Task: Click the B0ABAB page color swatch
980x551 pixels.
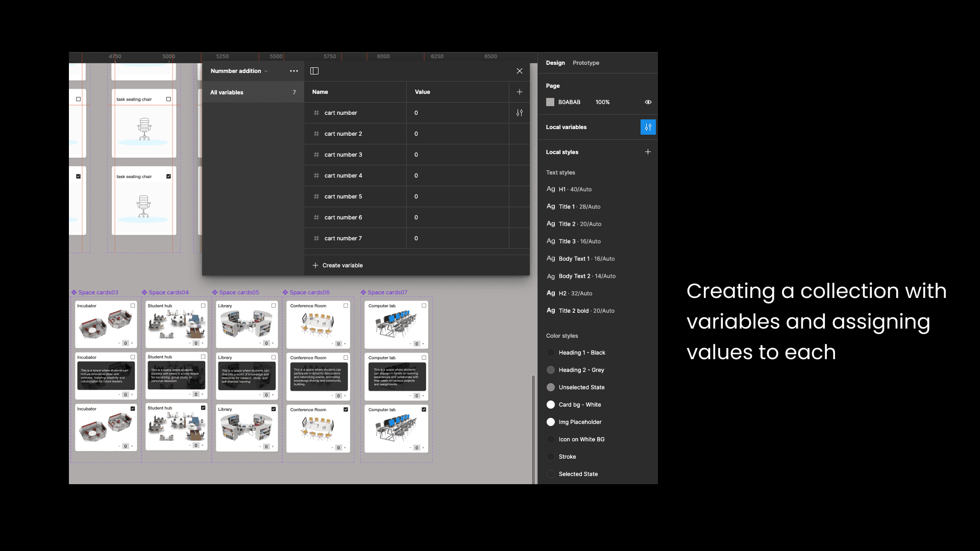Action: coord(550,102)
